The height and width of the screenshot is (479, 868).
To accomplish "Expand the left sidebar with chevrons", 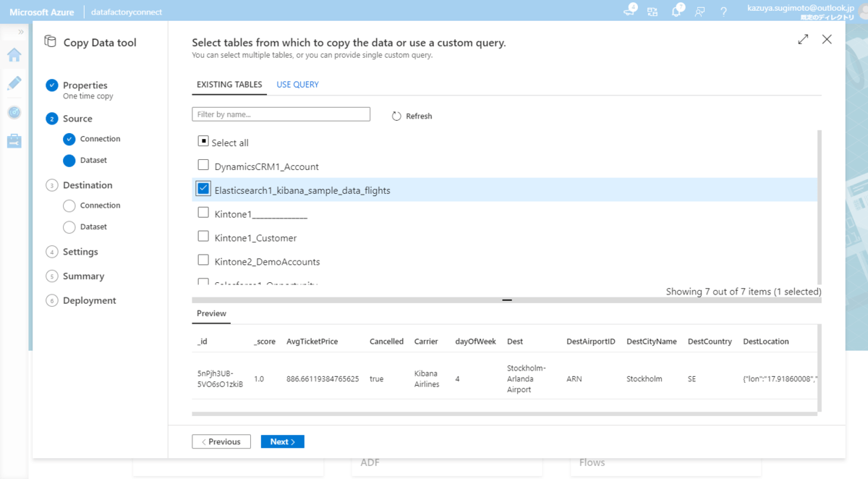I will click(x=21, y=32).
